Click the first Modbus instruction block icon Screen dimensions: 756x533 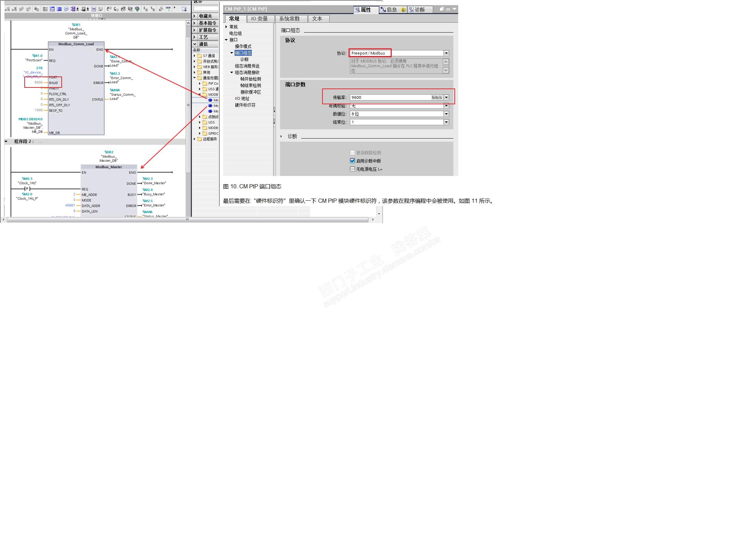click(x=210, y=100)
